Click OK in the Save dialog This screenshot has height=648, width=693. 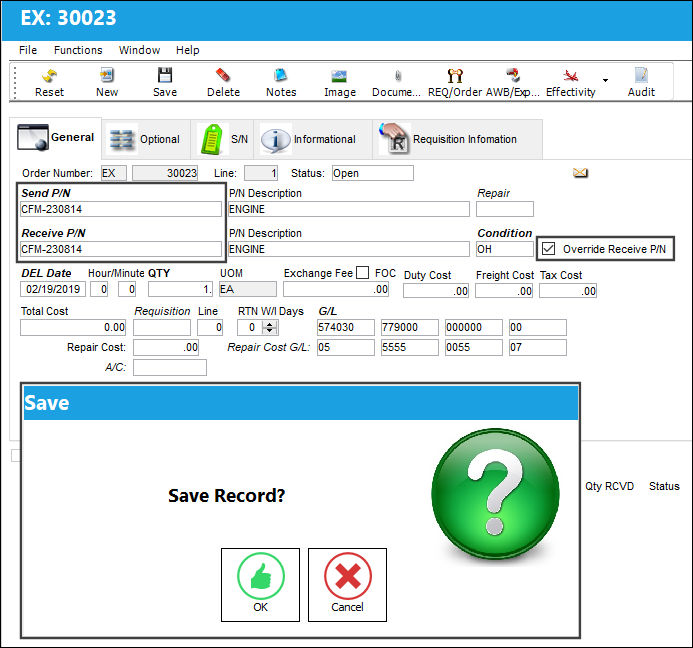[x=260, y=585]
